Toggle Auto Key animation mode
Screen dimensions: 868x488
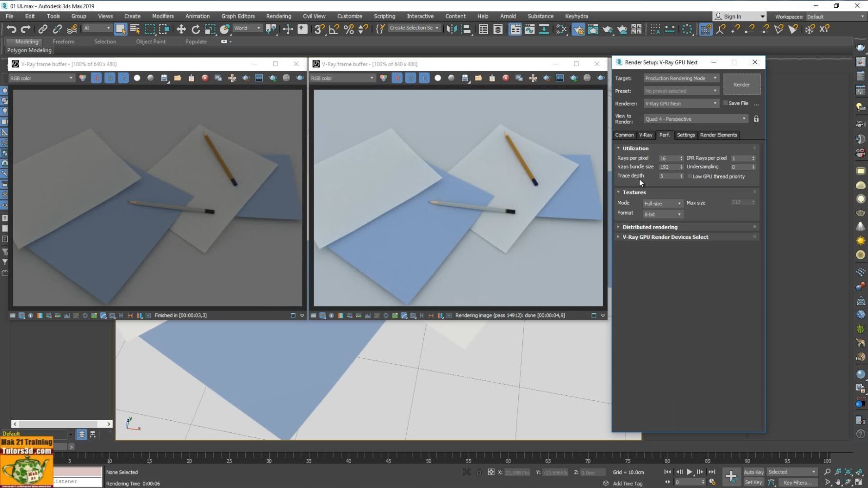coord(753,472)
